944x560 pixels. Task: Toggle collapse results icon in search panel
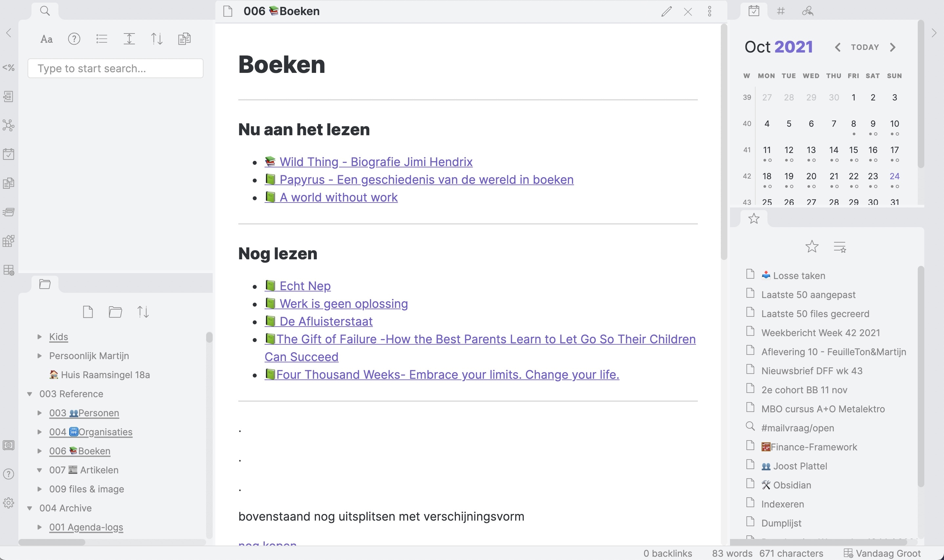101,39
